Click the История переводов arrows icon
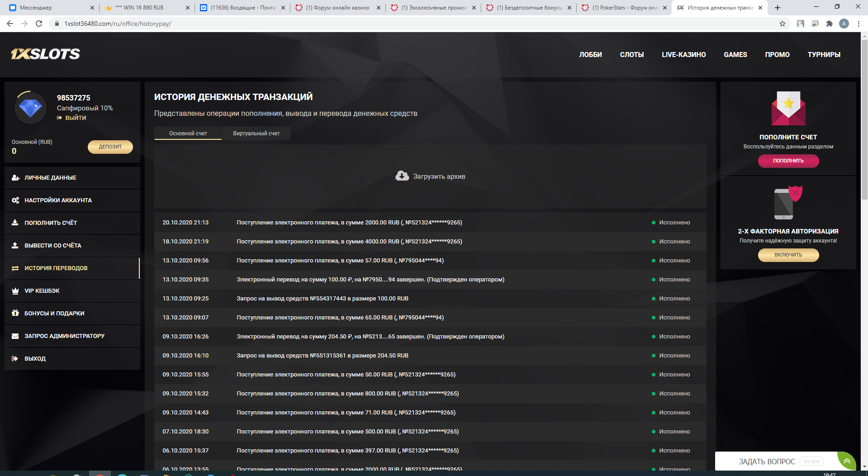This screenshot has width=868, height=476. [x=15, y=268]
